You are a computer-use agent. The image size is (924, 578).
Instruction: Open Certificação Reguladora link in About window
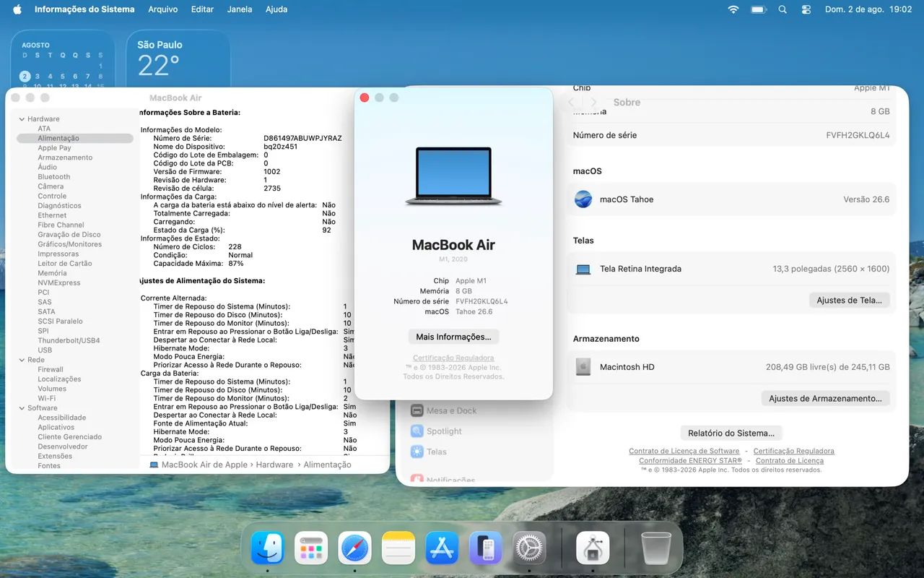(x=453, y=358)
